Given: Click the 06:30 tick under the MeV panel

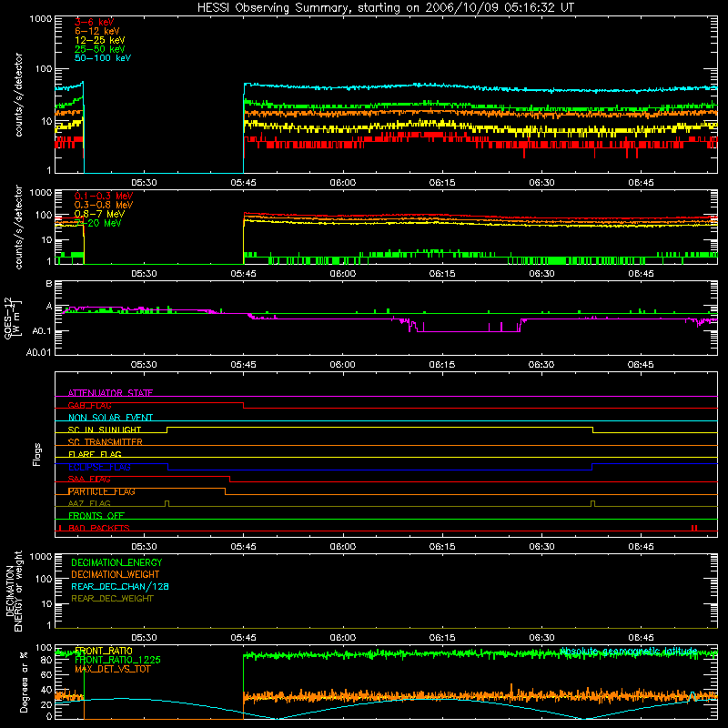Looking at the screenshot, I should [x=541, y=274].
